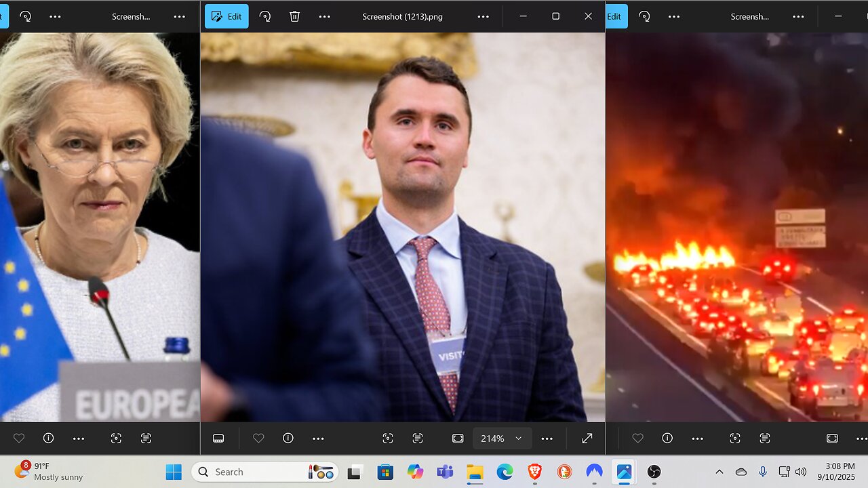The width and height of the screenshot is (868, 488).
Task: Rotate the image in the right Photos window
Action: (644, 16)
